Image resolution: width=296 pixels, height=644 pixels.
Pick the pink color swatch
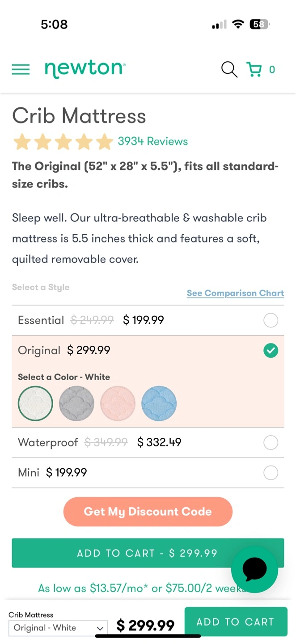118,404
